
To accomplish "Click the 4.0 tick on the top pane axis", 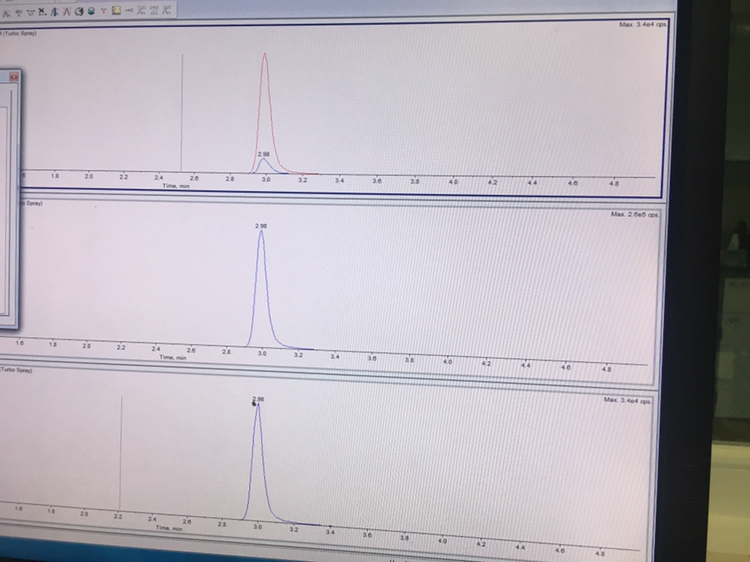I will pos(453,182).
